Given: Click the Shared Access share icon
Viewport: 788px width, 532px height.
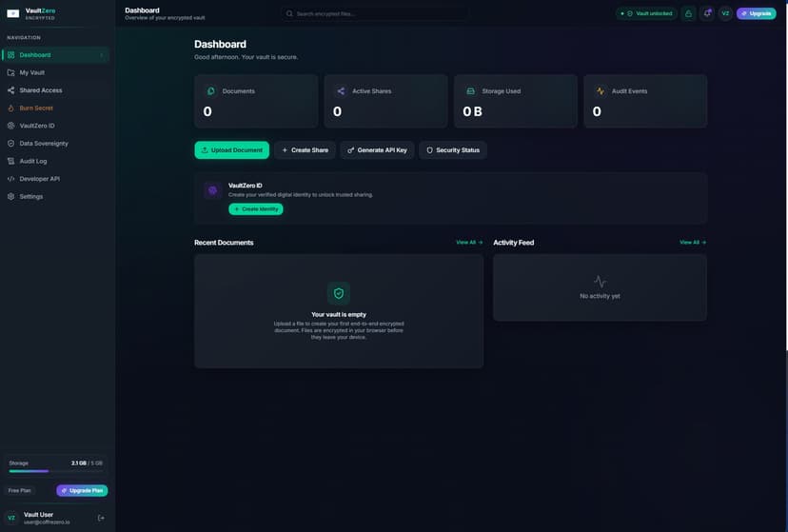Looking at the screenshot, I should (x=11, y=90).
